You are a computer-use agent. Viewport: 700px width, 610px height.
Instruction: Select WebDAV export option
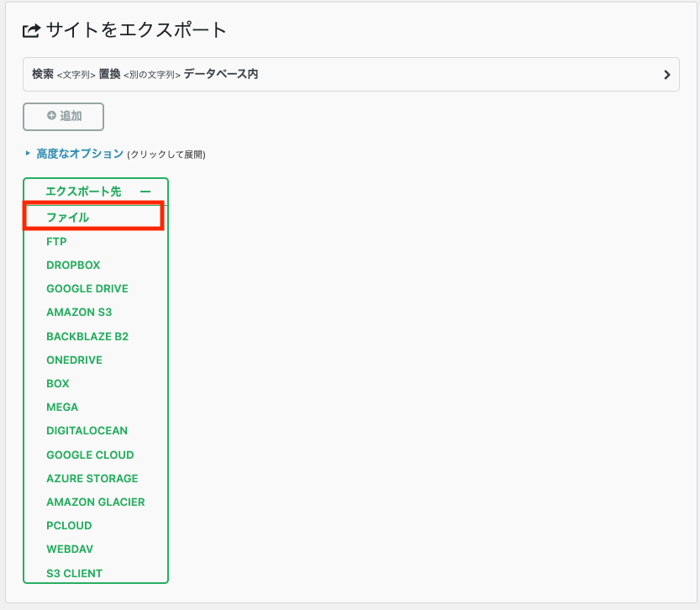(69, 549)
